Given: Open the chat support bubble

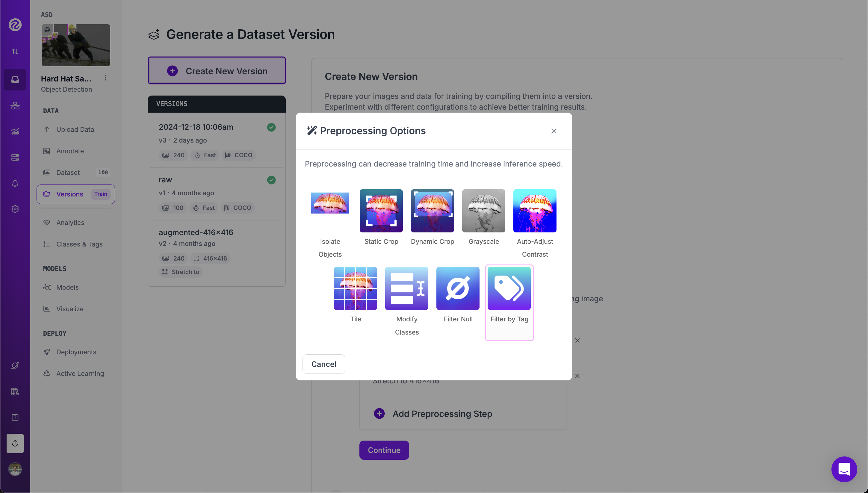Looking at the screenshot, I should (x=844, y=469).
